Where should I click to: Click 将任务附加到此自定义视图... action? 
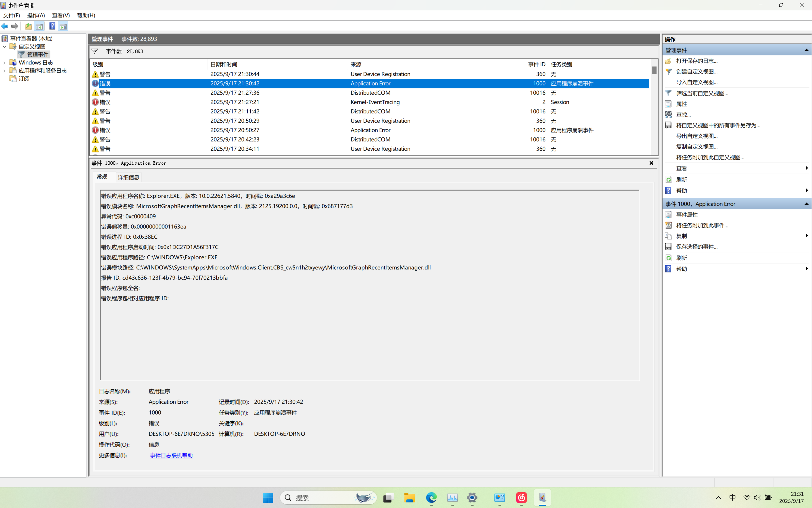click(710, 158)
